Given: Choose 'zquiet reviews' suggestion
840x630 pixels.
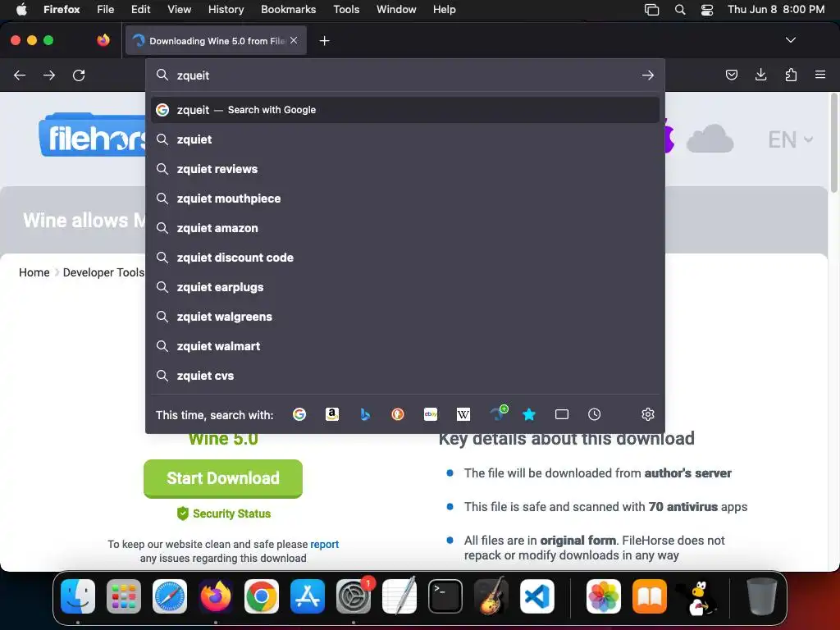Looking at the screenshot, I should click(405, 169).
